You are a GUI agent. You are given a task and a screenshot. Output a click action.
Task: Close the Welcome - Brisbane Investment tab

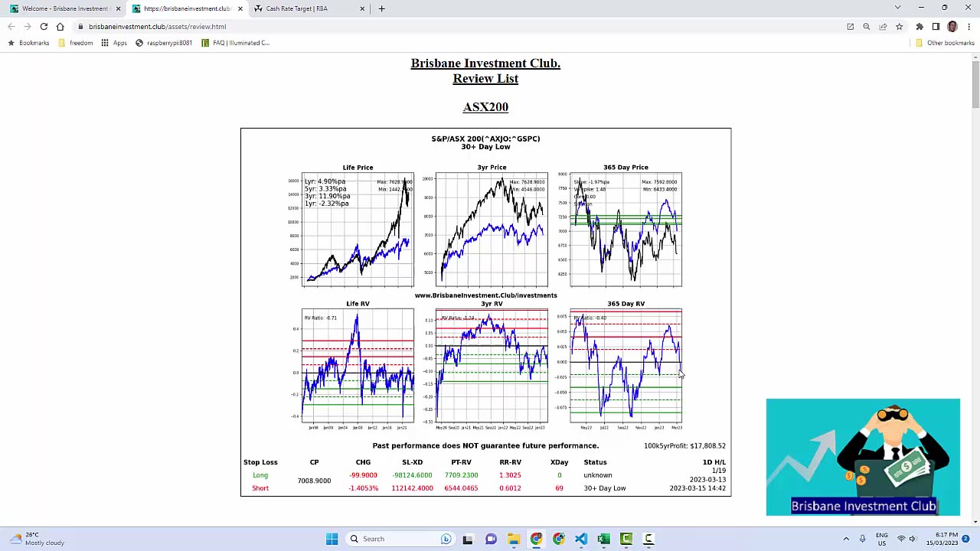[118, 8]
